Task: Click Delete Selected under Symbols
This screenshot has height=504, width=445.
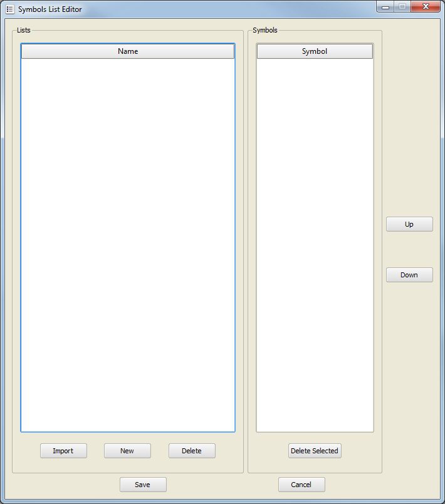Action: [x=315, y=451]
